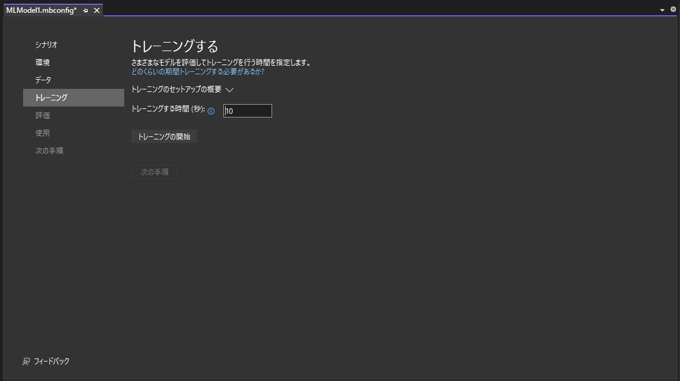
Task: Open the gear settings icon at top right
Action: point(673,9)
